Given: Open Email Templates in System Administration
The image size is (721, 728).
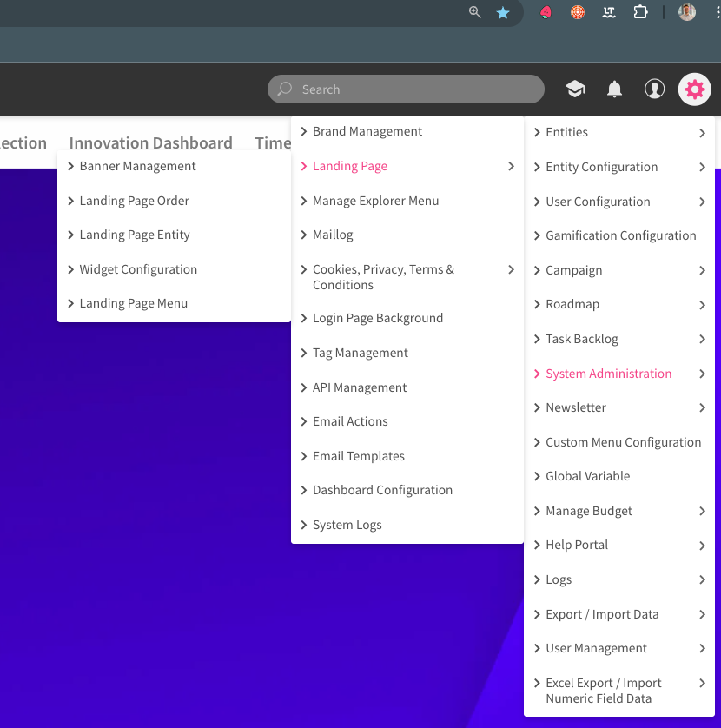Looking at the screenshot, I should [x=358, y=456].
